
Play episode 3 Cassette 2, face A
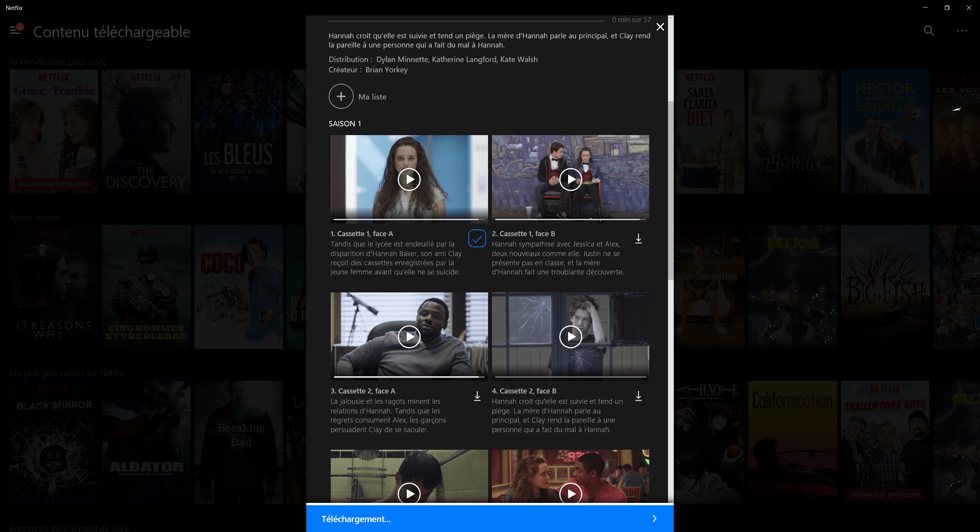click(409, 336)
